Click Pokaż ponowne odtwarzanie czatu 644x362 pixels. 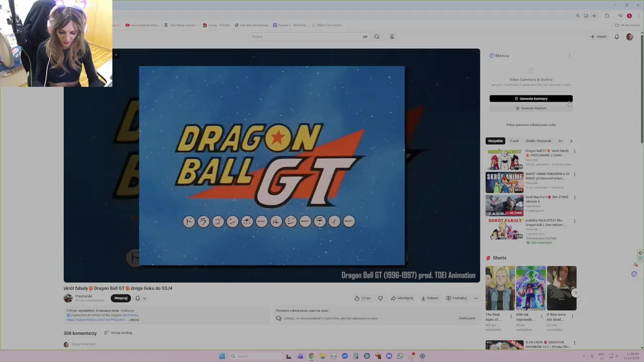point(531,125)
